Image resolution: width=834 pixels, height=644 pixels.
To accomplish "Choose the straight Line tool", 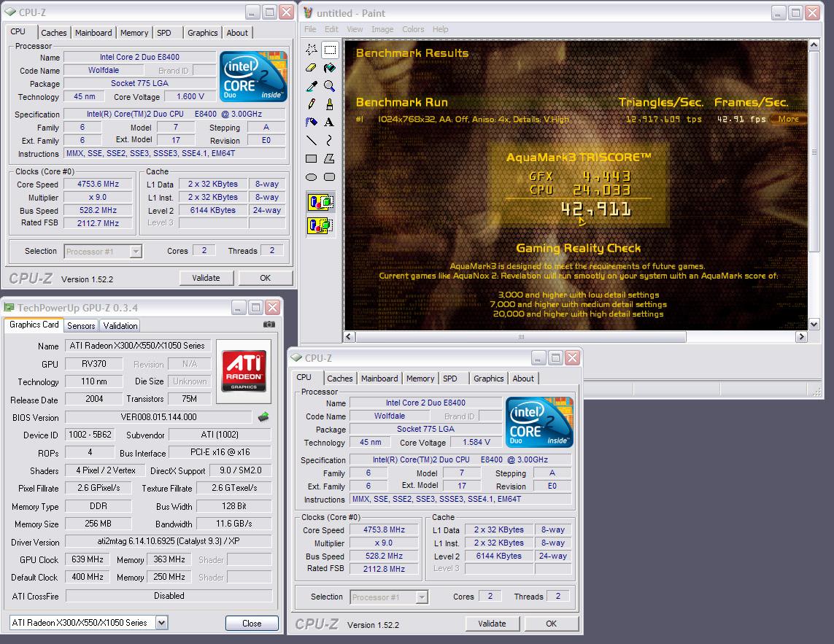I will pos(312,140).
